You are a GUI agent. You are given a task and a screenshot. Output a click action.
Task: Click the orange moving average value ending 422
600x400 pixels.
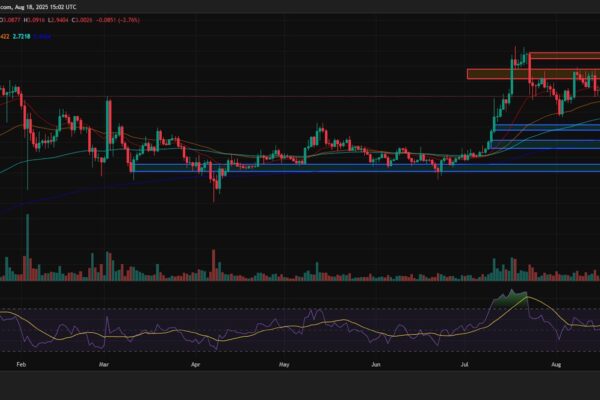(x=5, y=37)
